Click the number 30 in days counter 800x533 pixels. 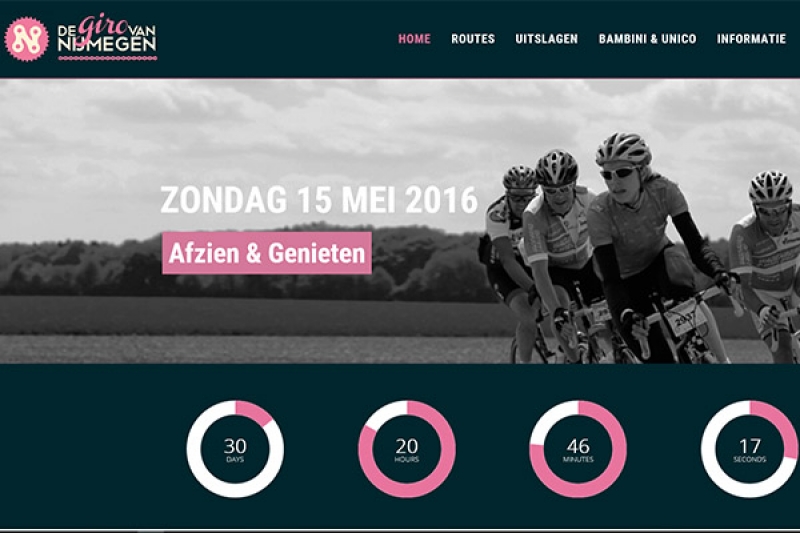point(235,446)
